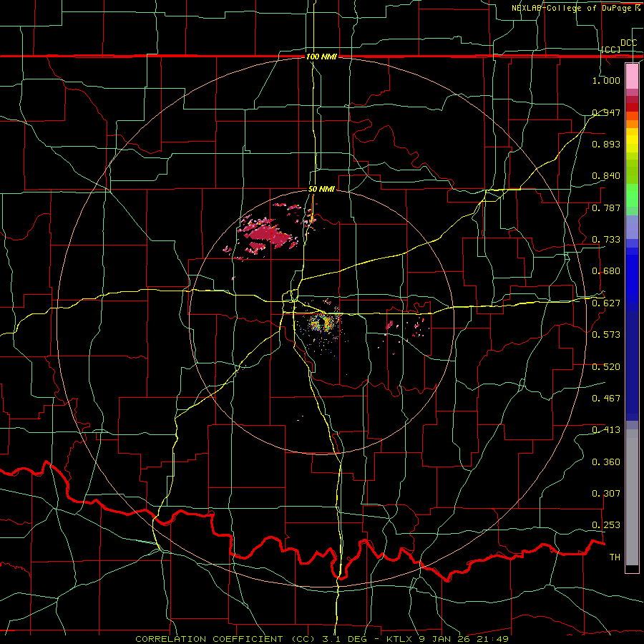Select the 0.573 scale value
Screen dimensions: 644x644
tap(606, 335)
